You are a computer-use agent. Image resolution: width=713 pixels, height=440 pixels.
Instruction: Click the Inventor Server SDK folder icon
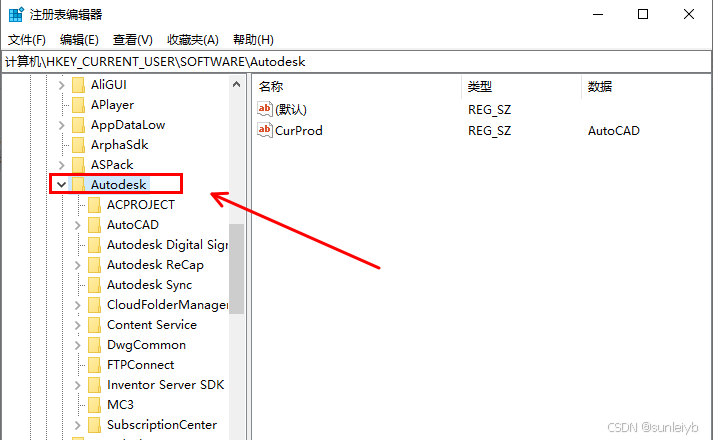pyautogui.click(x=95, y=385)
